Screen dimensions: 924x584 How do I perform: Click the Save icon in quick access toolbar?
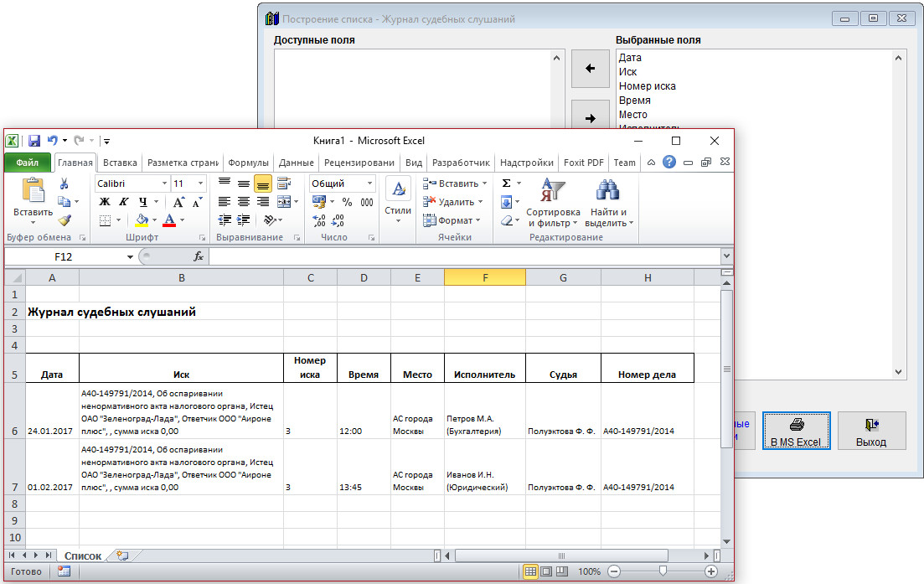pyautogui.click(x=34, y=141)
